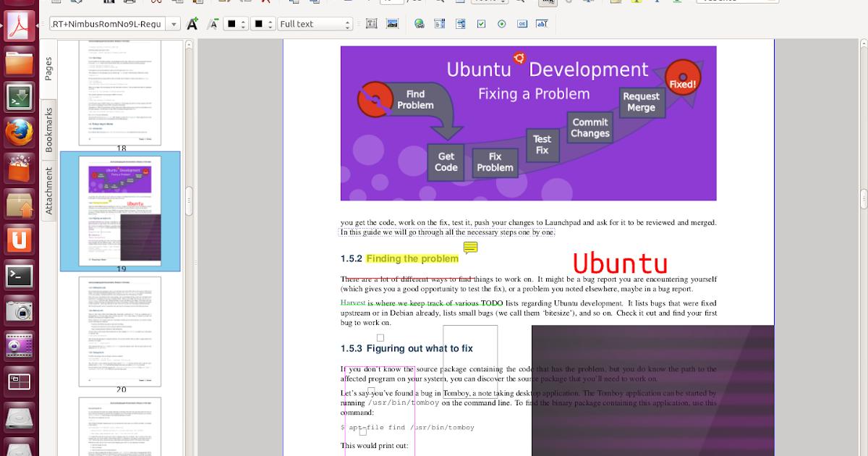
Task: Switch to the Pages side tab
Action: [48, 69]
